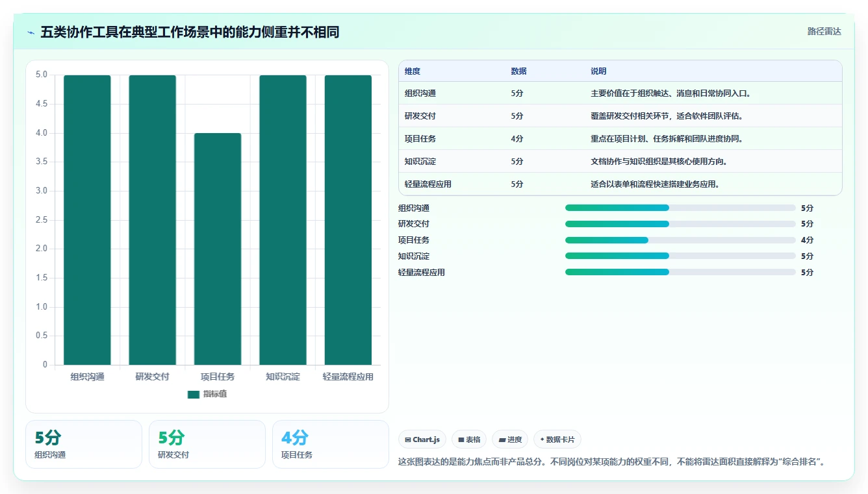Click the 4分 value beside the 项目任务 progress bar
This screenshot has width=868, height=494.
click(x=808, y=240)
